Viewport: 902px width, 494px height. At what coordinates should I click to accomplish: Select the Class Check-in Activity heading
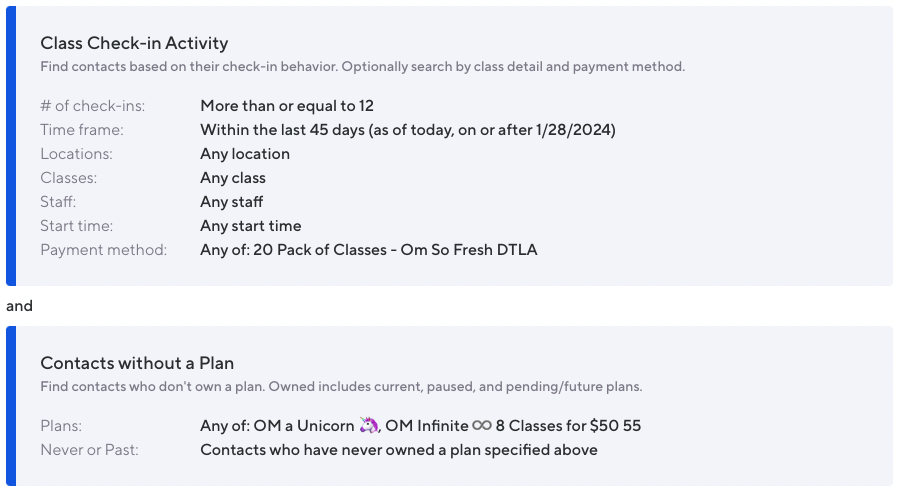point(134,43)
